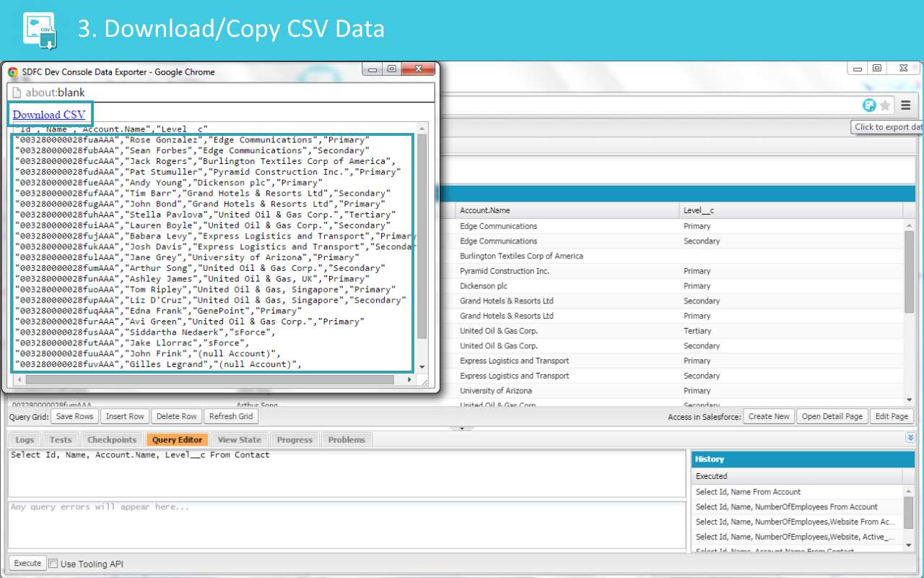The height and width of the screenshot is (578, 924).
Task: Click the Burlington Textiles Corp of America grid cell
Action: [x=567, y=256]
